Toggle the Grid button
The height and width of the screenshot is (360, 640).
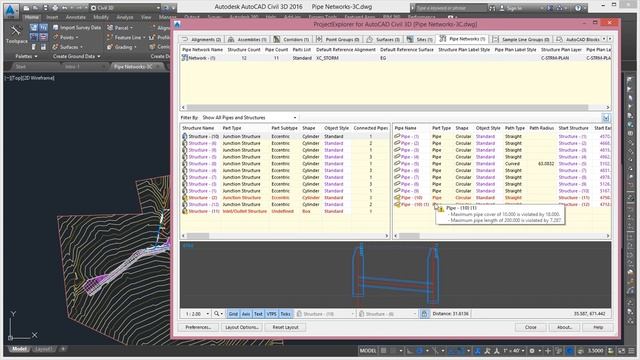click(233, 314)
